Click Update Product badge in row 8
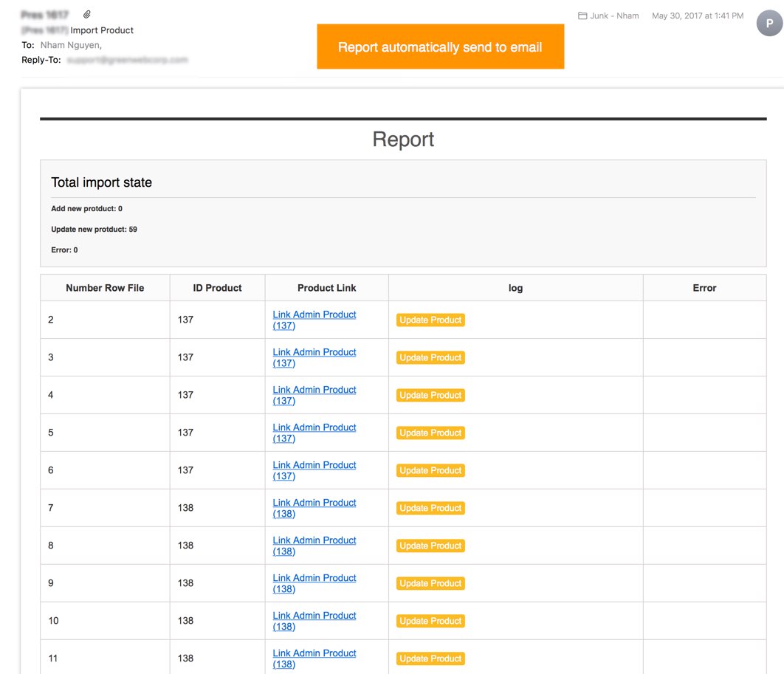This screenshot has height=674, width=784. coord(430,546)
